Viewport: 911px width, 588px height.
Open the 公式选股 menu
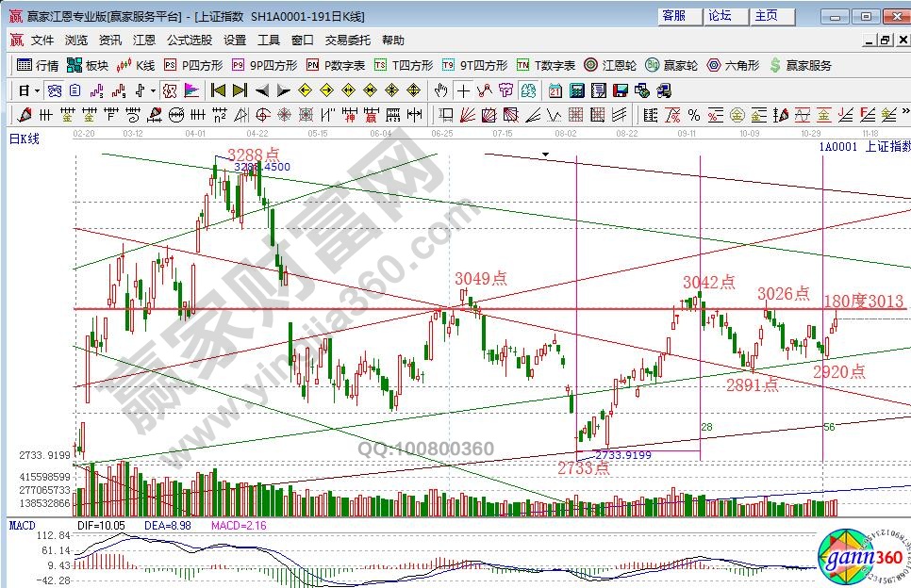point(189,41)
